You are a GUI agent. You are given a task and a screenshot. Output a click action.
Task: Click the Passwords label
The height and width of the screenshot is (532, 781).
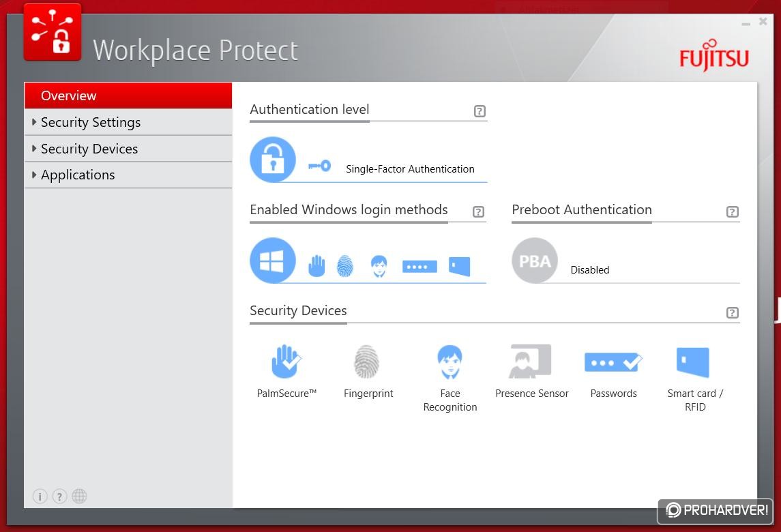coord(613,394)
